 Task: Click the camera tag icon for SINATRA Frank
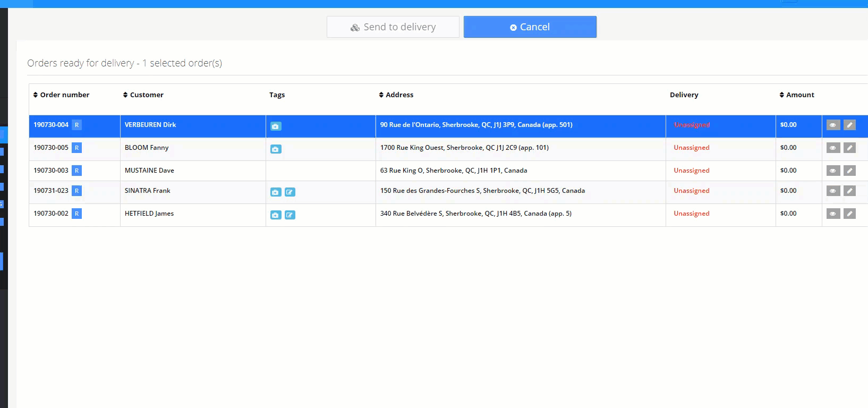[x=276, y=192]
